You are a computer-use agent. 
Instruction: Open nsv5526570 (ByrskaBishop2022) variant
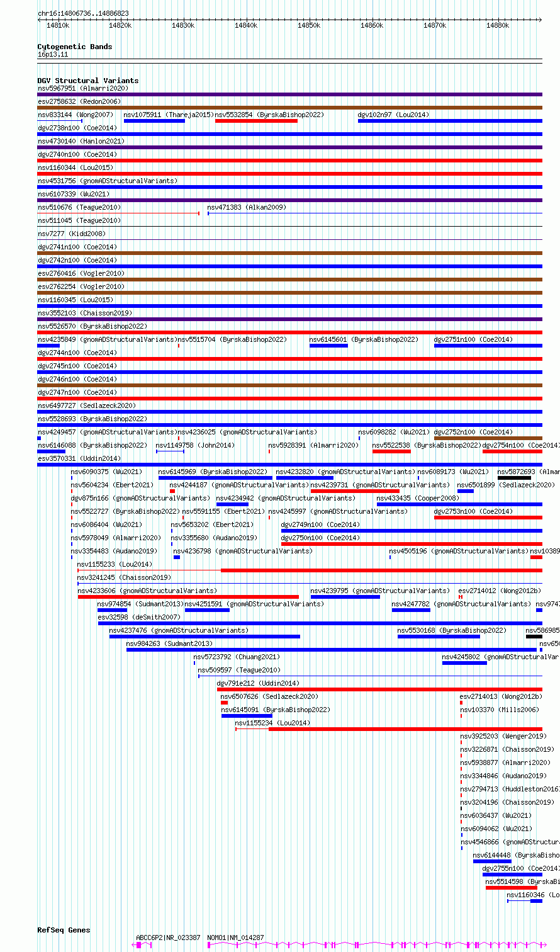click(92, 327)
